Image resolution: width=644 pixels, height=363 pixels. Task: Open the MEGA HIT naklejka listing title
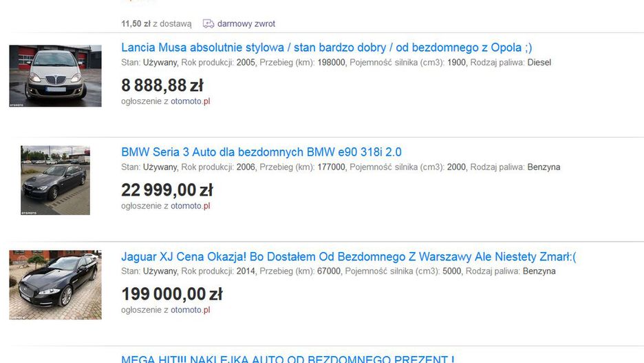(287, 359)
